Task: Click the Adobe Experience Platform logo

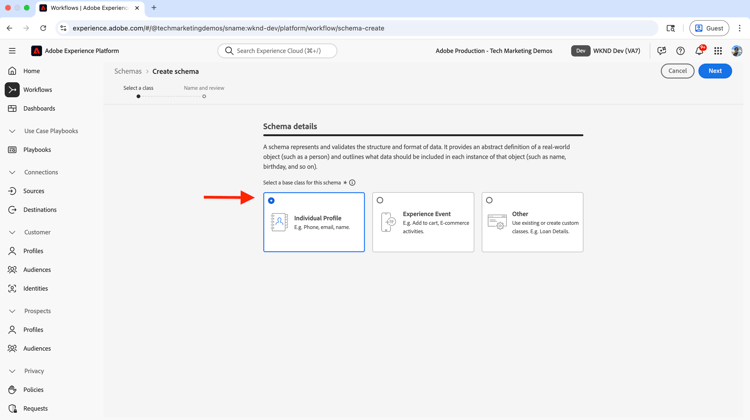Action: pos(36,51)
